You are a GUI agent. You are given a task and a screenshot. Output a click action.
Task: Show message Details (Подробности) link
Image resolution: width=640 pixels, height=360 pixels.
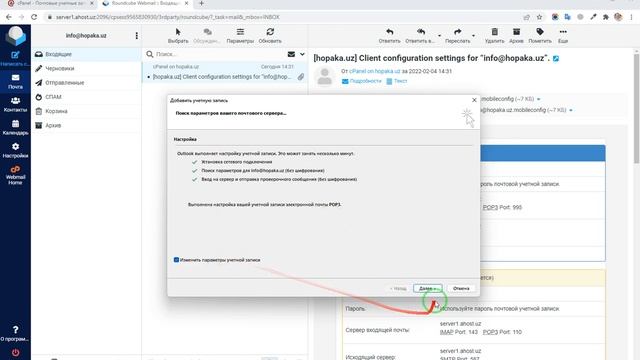pyautogui.click(x=362, y=81)
